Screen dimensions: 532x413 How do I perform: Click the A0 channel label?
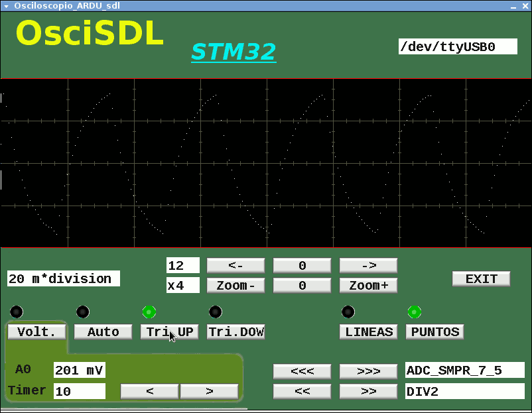click(23, 369)
